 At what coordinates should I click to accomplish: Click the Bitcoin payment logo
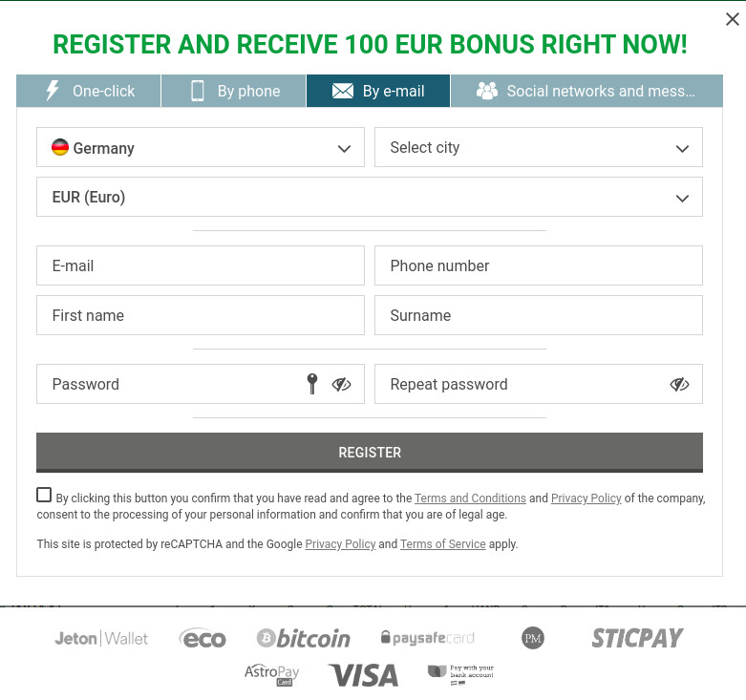304,638
